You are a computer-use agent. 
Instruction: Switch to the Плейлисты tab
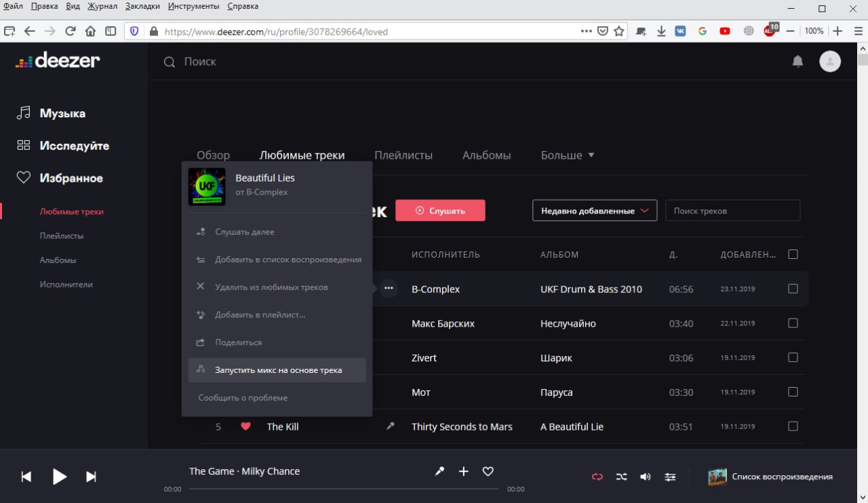403,155
